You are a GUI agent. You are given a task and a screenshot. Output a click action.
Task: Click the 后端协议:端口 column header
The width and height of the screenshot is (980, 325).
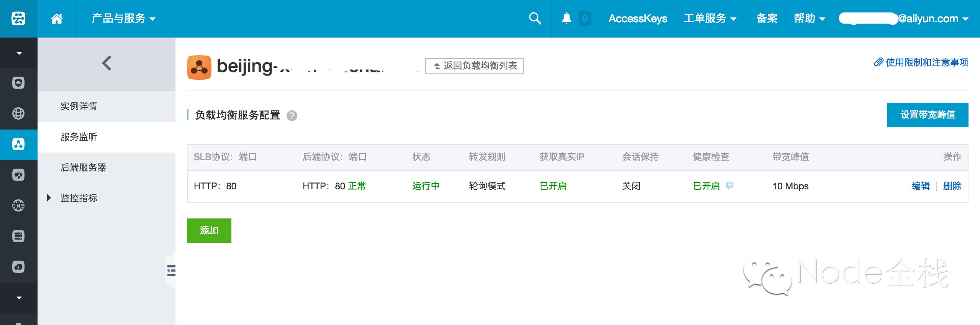click(334, 157)
